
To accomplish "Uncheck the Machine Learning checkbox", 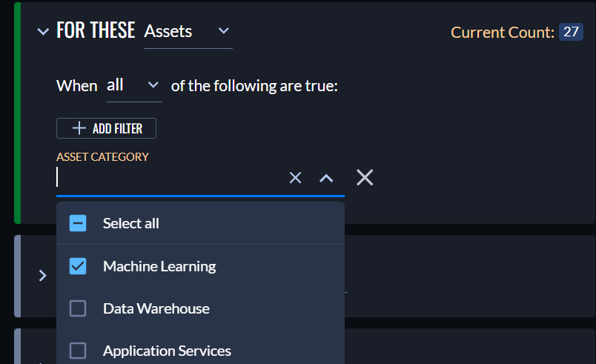I will pos(78,266).
